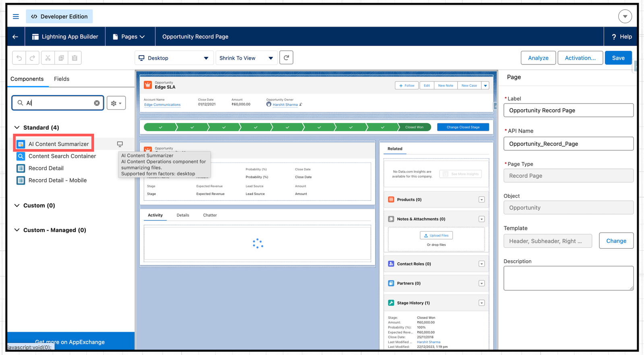644x355 pixels.
Task: Clear the component search field
Action: [x=97, y=103]
